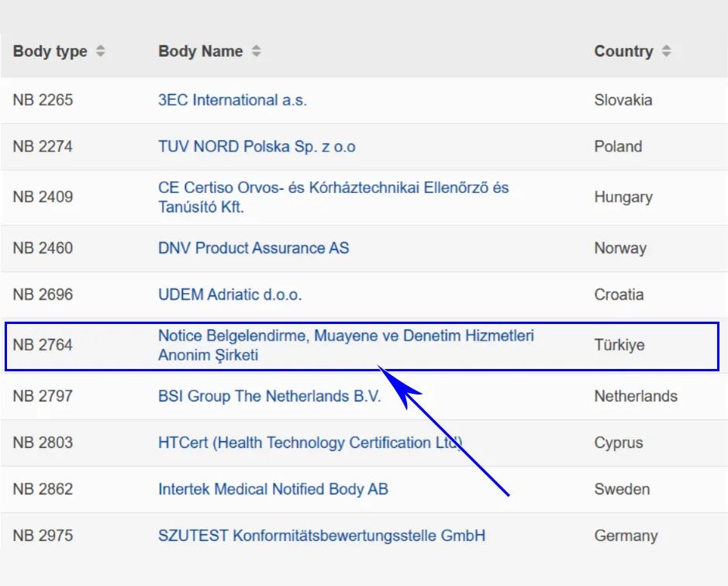Click the Germany country cell

pos(626,536)
